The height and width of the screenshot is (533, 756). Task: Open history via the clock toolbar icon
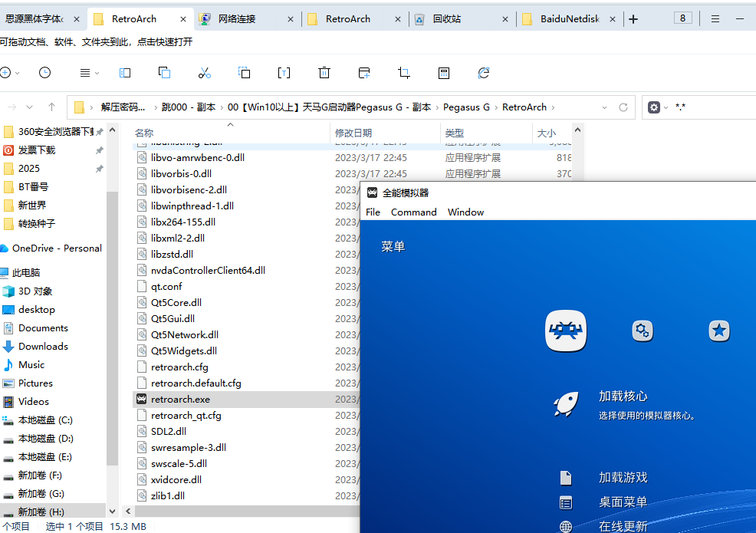(x=44, y=73)
